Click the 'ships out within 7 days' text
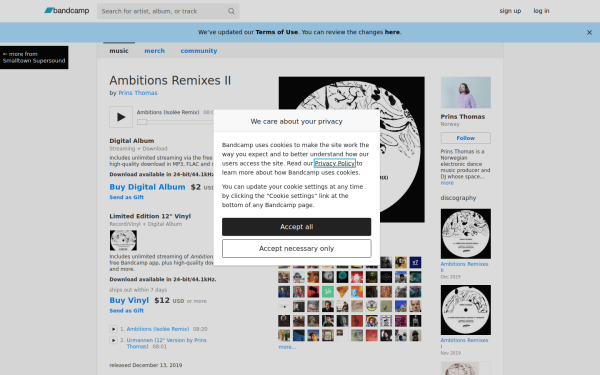 tap(138, 290)
